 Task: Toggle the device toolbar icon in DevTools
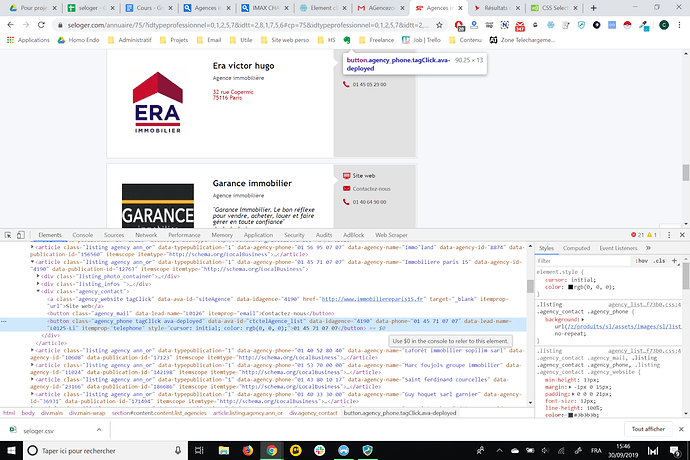point(20,235)
